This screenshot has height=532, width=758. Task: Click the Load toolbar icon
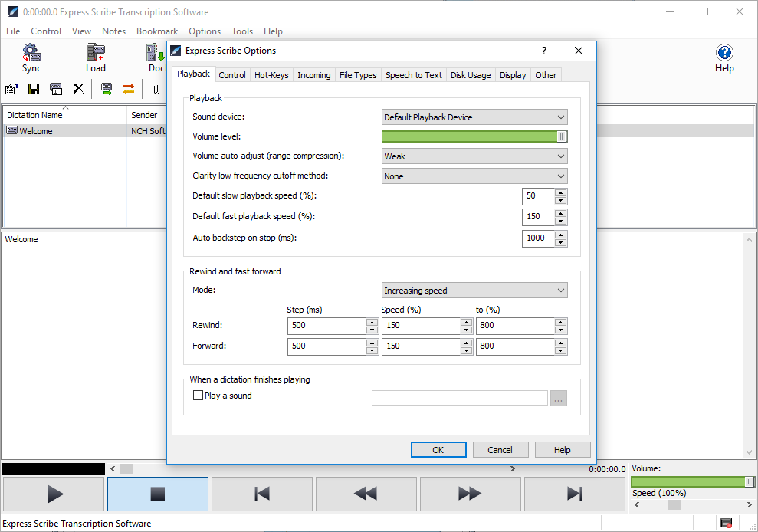[95, 57]
